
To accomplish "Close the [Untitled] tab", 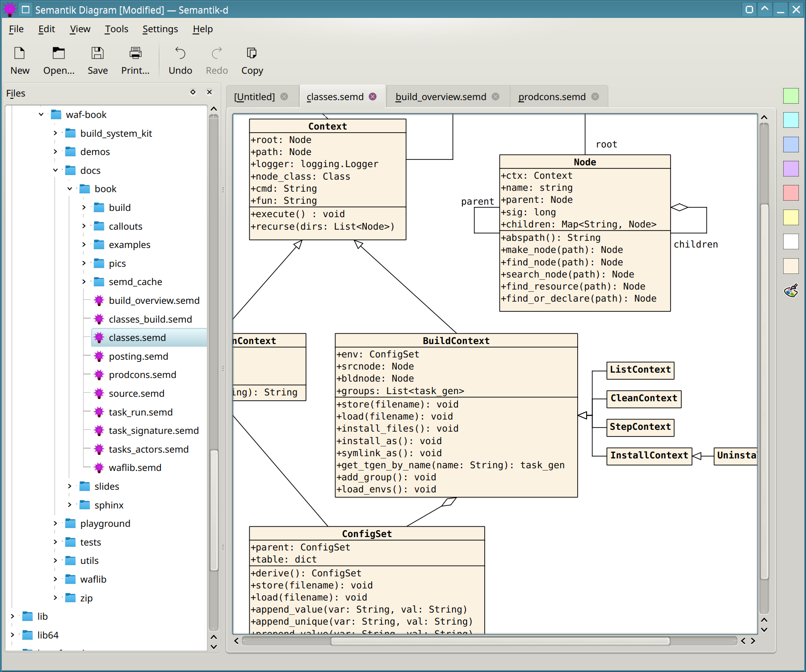I will [x=284, y=97].
